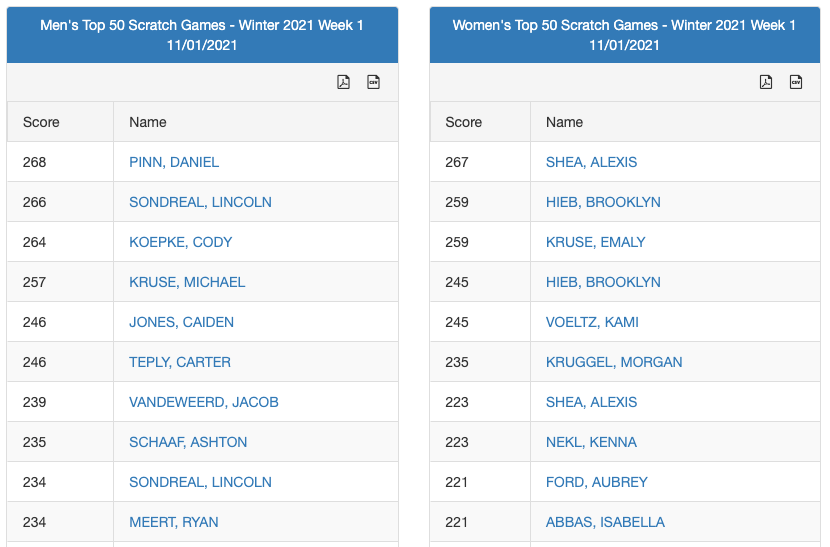The height and width of the screenshot is (547, 830).
Task: Click VOELTZ, KAMI name link
Action: click(x=592, y=322)
